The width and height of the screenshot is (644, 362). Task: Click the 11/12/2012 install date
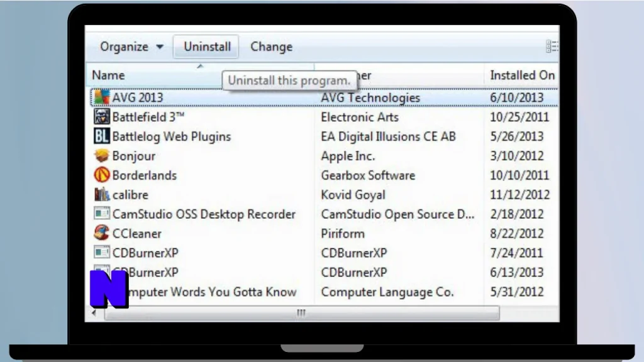519,195
